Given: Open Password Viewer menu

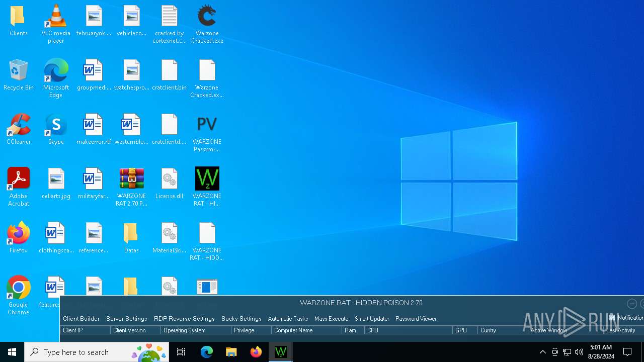Looking at the screenshot, I should (x=416, y=319).
